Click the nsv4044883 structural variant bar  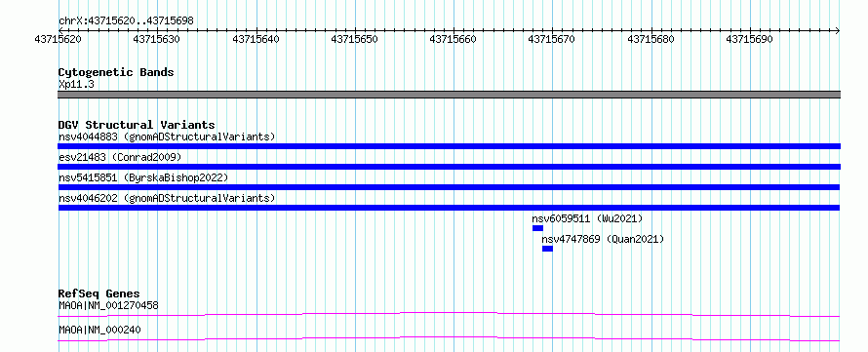click(449, 146)
